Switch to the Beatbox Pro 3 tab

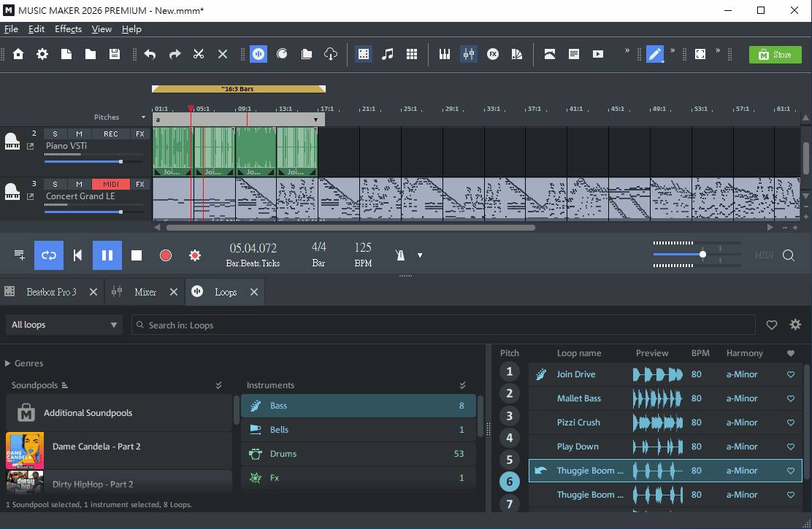point(51,292)
